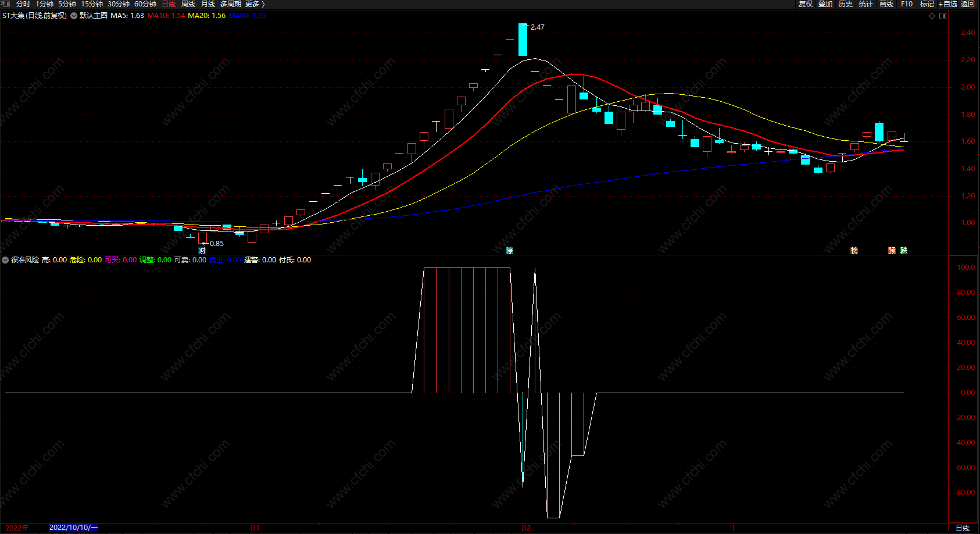Screen dimensions: 980x534
Task: Click the 榜 ranking marker icon
Action: click(x=854, y=251)
